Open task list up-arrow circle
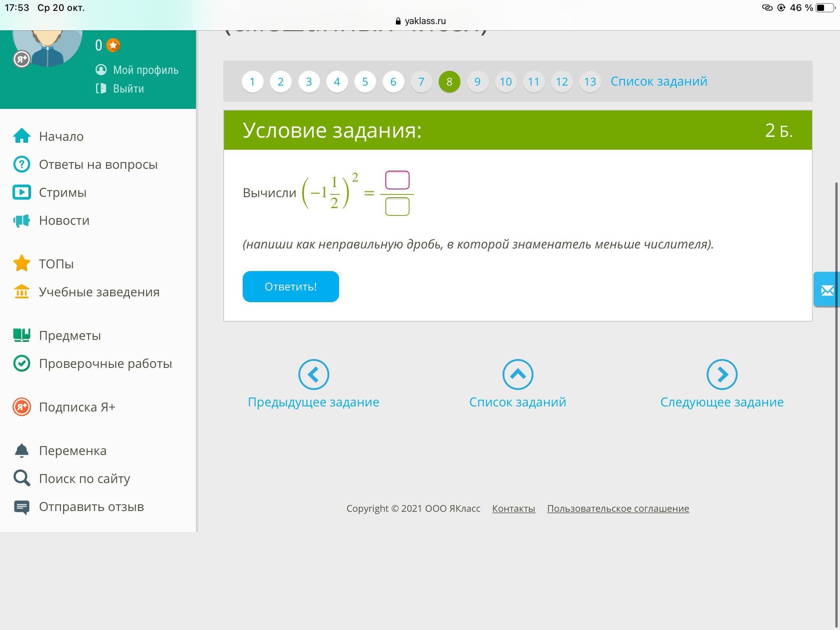This screenshot has height=630, width=840. (x=518, y=374)
